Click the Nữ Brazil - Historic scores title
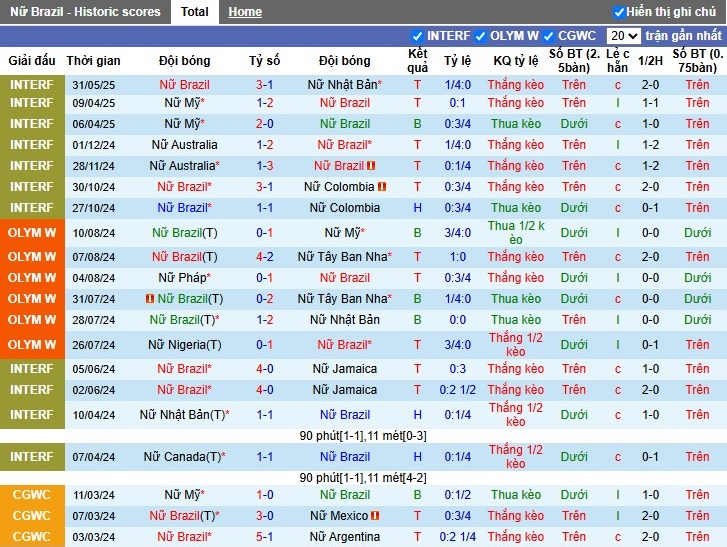Screen dimensions: 727x547 pos(85,12)
